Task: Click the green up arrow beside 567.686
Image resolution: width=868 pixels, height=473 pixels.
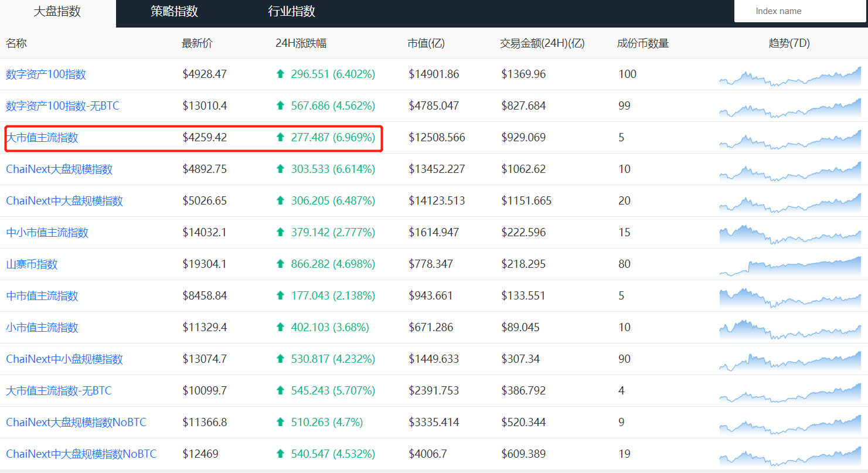Action: 280,106
